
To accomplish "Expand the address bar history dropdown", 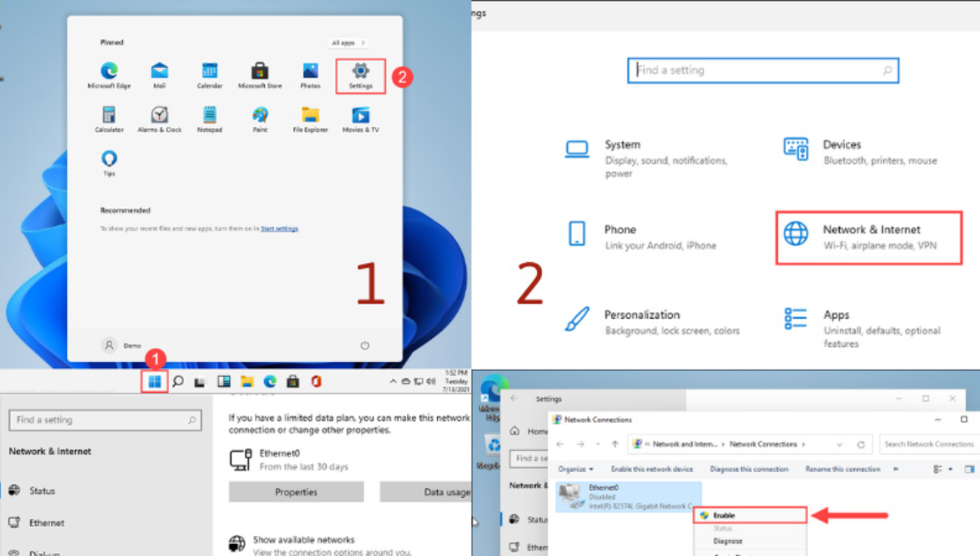I will pos(840,444).
